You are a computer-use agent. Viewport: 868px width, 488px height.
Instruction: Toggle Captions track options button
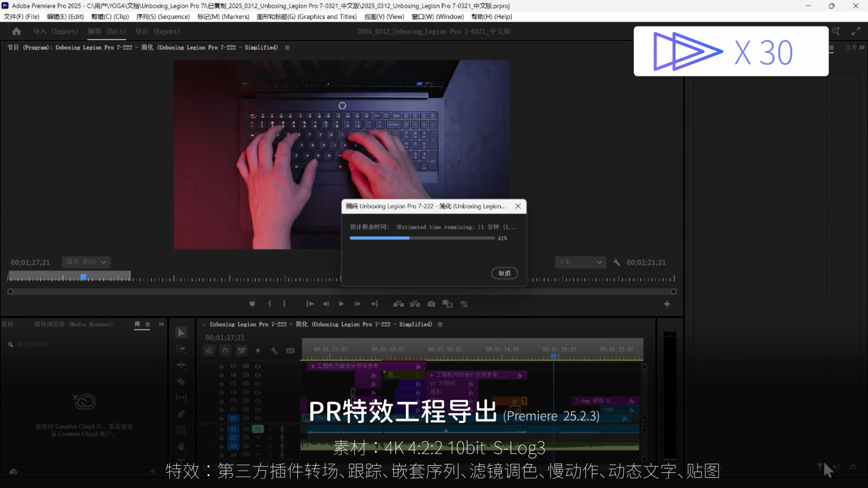coord(290,351)
